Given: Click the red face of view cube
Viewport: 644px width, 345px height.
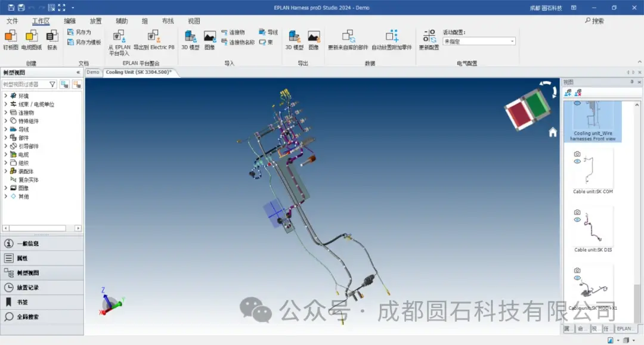Looking at the screenshot, I should [x=519, y=114].
